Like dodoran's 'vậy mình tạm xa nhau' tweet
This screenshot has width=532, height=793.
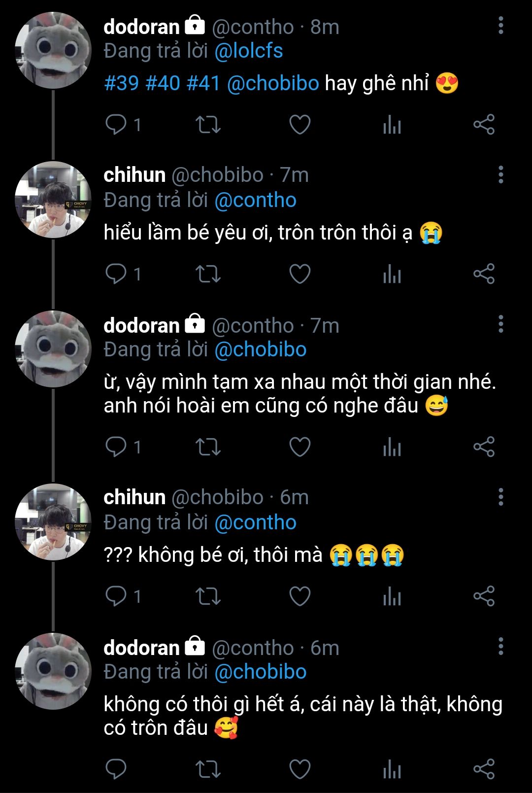pos(299,447)
